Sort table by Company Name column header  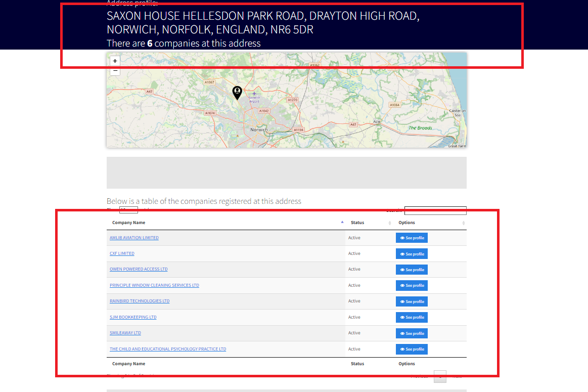[x=226, y=223]
